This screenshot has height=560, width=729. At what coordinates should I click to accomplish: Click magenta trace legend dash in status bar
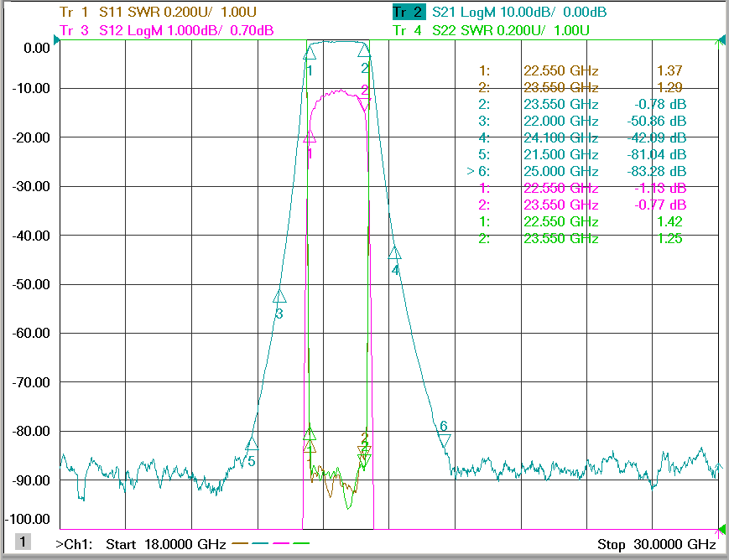pyautogui.click(x=281, y=542)
